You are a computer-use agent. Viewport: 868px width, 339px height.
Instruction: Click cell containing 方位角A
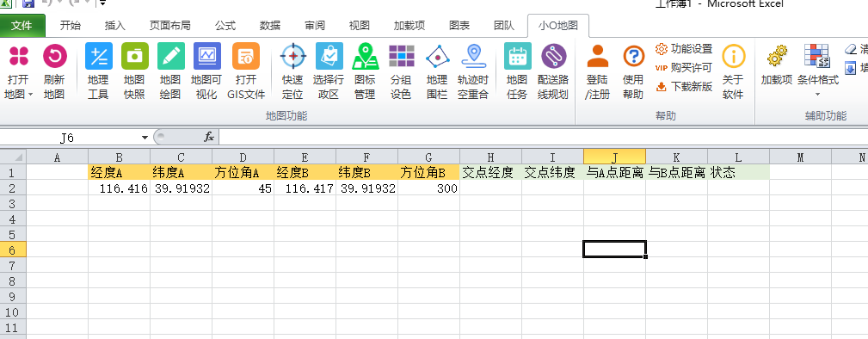coord(243,172)
